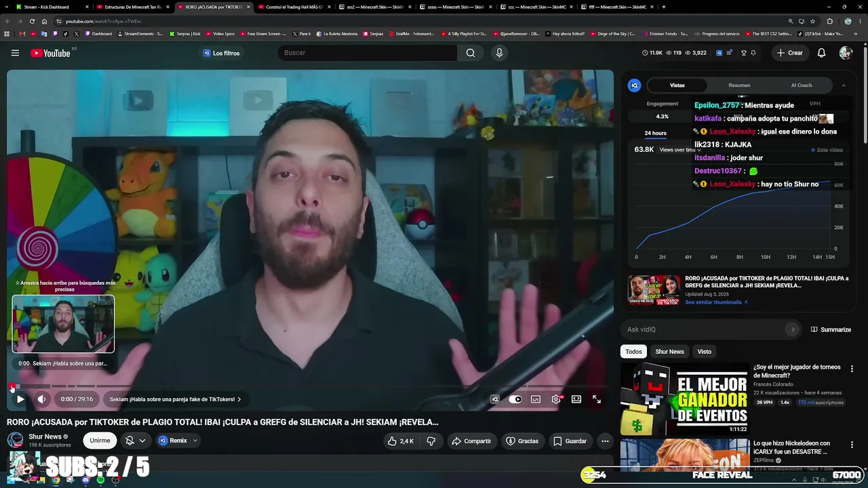
Task: Seek on the video progress bar
Action: 311,386
